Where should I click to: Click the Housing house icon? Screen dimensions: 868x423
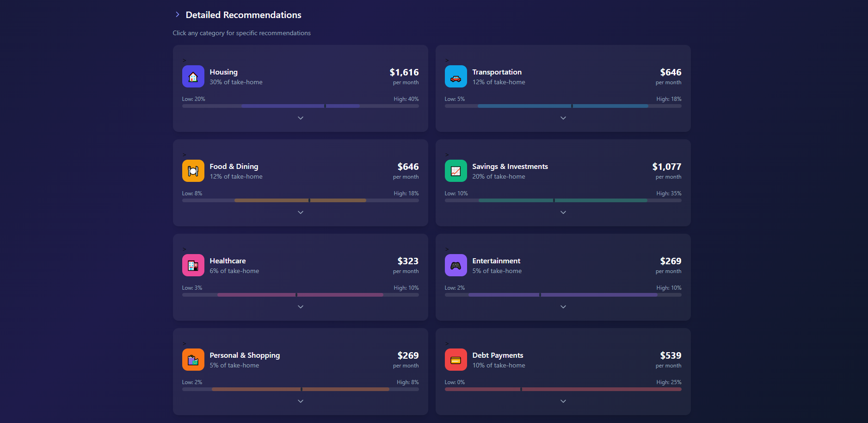pos(193,76)
